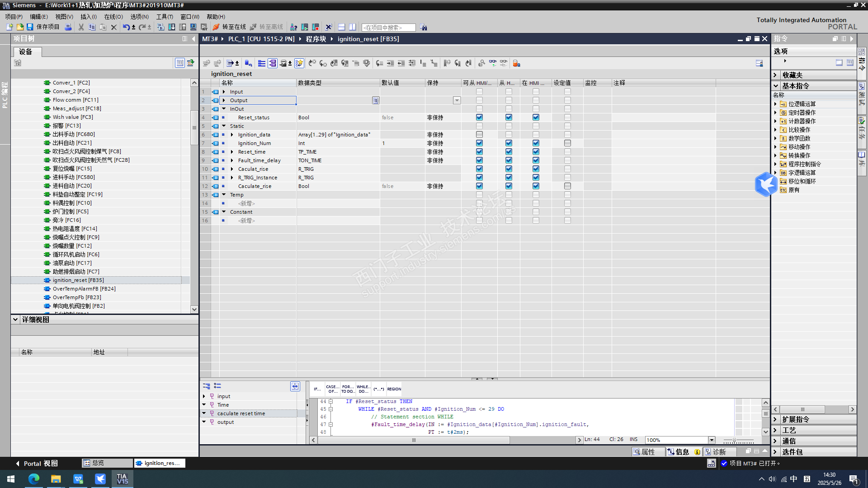Image resolution: width=868 pixels, height=488 pixels.
Task: Expand the Input interface section
Action: click(224, 92)
